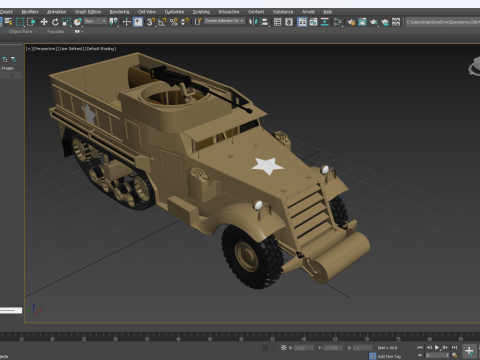The height and width of the screenshot is (360, 480).
Task: Toggle Spinner Snap
Action: [185, 22]
